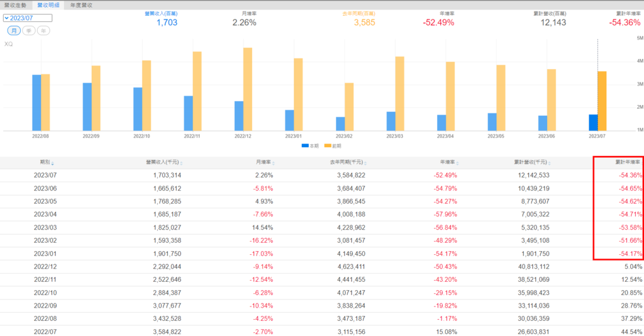The height and width of the screenshot is (336, 644).
Task: Click the highlighted blue bar for 2023/07
Action: 593,123
